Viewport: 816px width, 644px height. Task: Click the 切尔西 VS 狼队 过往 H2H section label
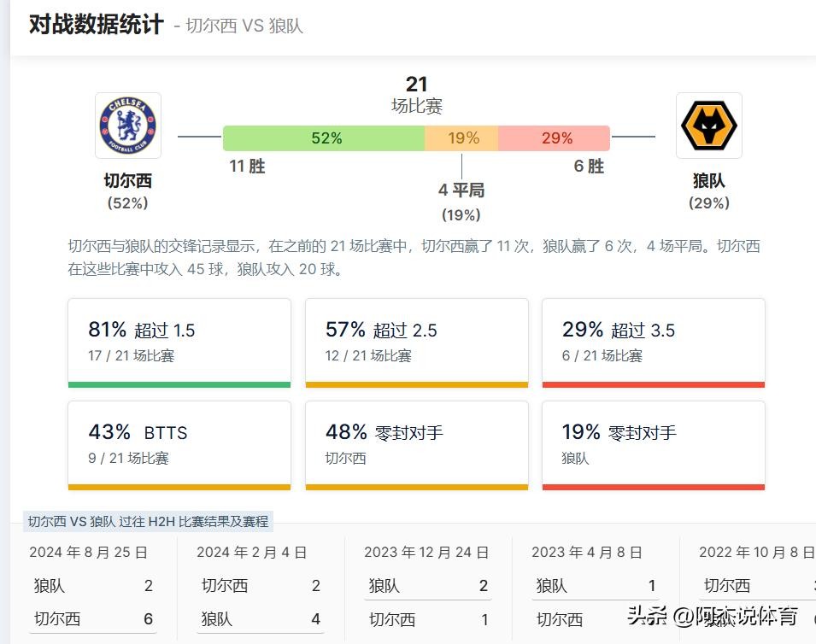click(148, 521)
